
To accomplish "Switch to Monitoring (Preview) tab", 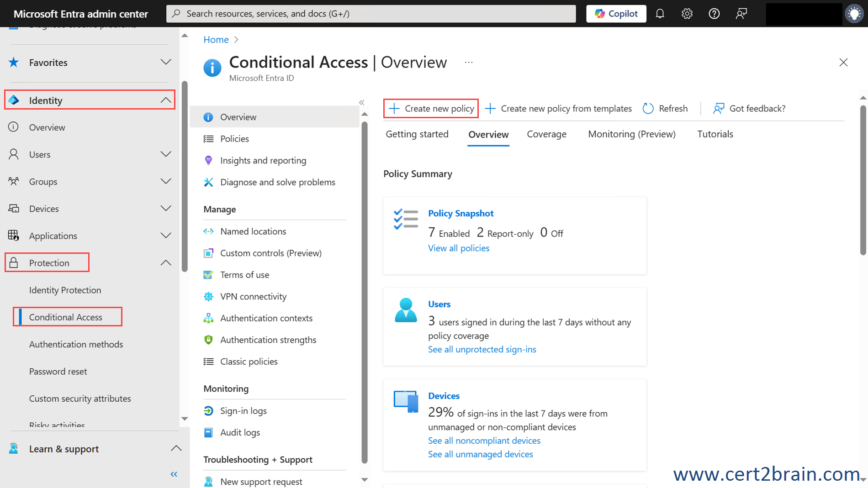I will tap(632, 134).
